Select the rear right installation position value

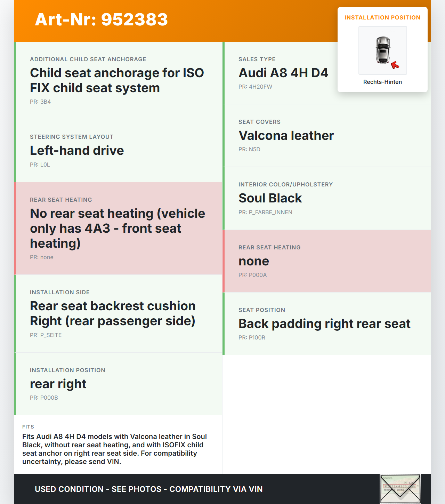58,384
